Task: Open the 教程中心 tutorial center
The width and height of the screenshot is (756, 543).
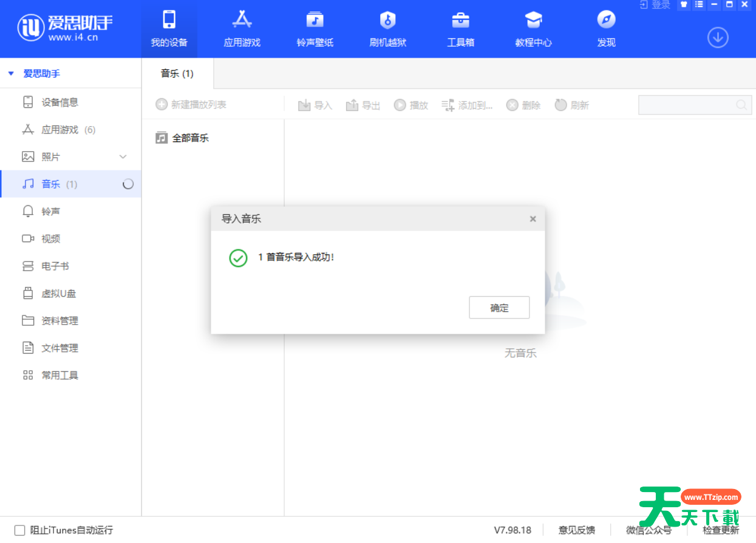Action: point(533,21)
